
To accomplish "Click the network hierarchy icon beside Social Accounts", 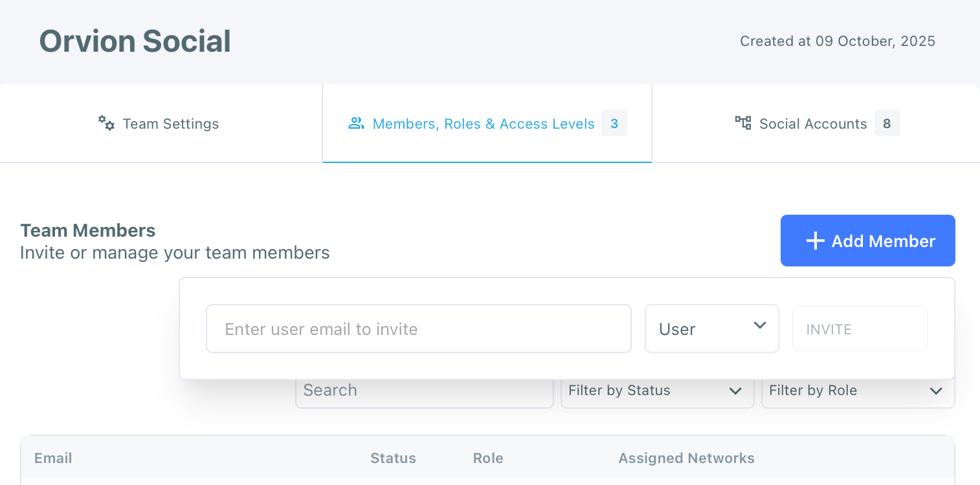I will click(x=742, y=123).
